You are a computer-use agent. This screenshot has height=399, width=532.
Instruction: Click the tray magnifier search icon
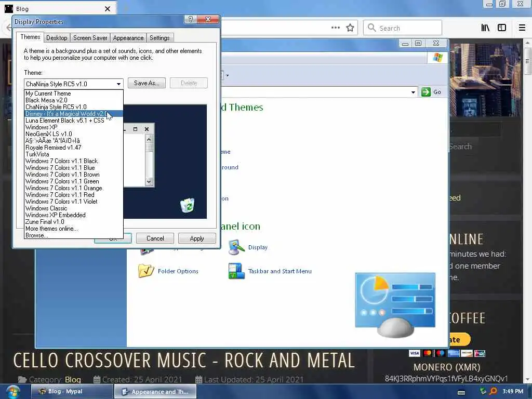tap(494, 391)
